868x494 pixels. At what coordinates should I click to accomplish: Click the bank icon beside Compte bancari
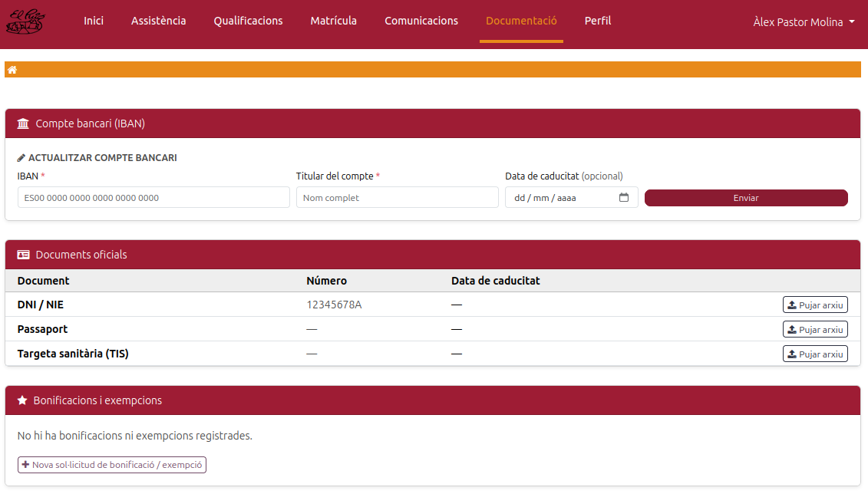(x=23, y=123)
